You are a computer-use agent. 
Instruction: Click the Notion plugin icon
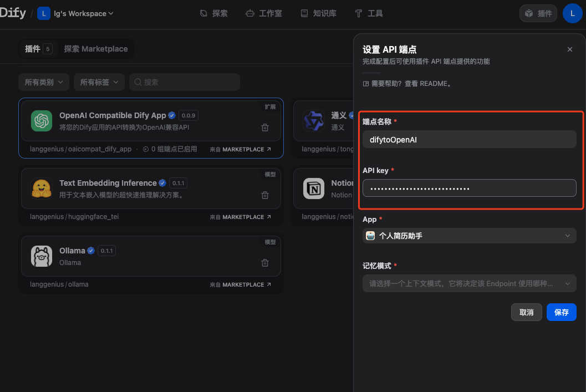[x=313, y=189]
